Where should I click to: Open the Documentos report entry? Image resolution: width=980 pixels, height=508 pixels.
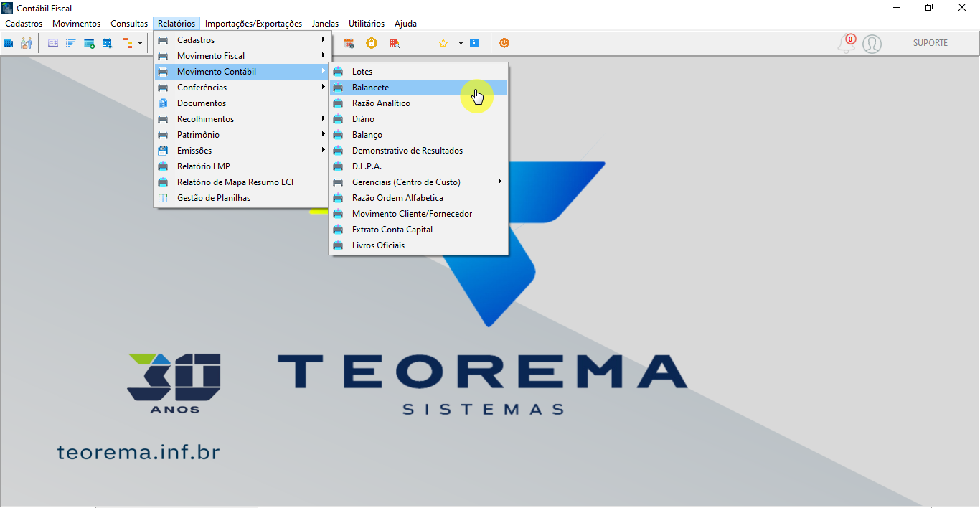coord(242,103)
